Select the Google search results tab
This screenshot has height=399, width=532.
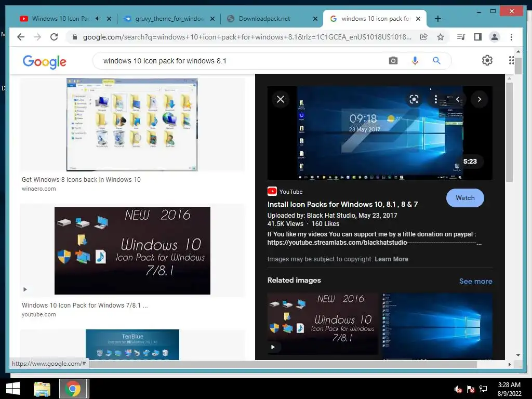pos(375,19)
